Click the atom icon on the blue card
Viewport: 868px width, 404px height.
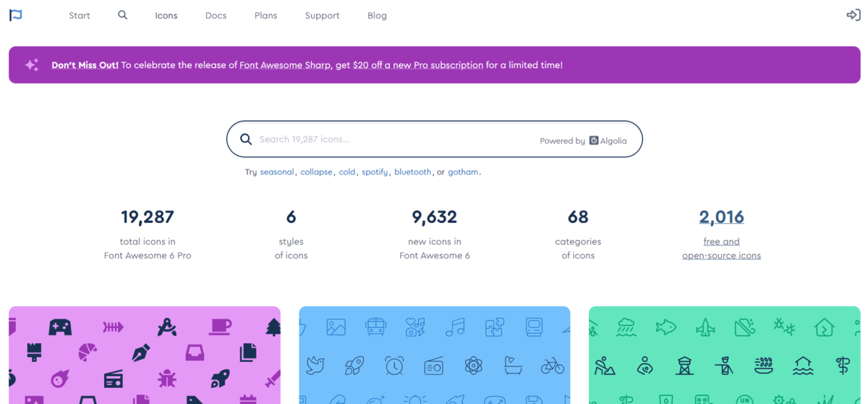coord(474,366)
